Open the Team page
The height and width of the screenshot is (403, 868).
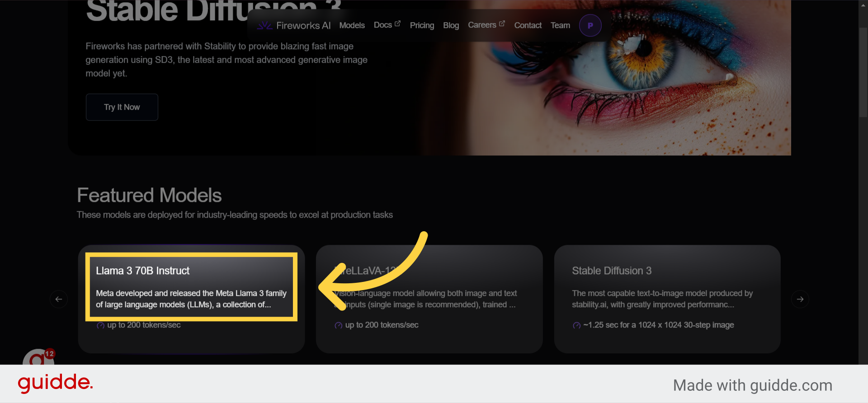pyautogui.click(x=560, y=26)
